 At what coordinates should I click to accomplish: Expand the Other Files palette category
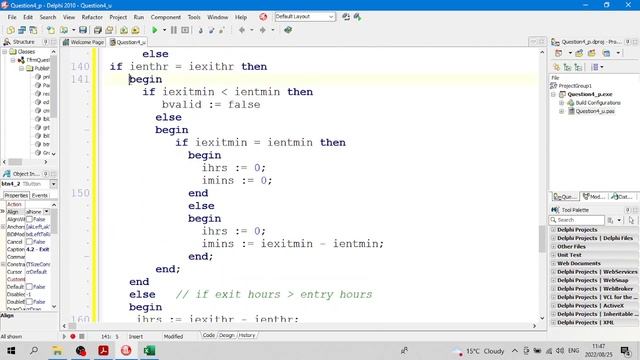click(x=553, y=247)
